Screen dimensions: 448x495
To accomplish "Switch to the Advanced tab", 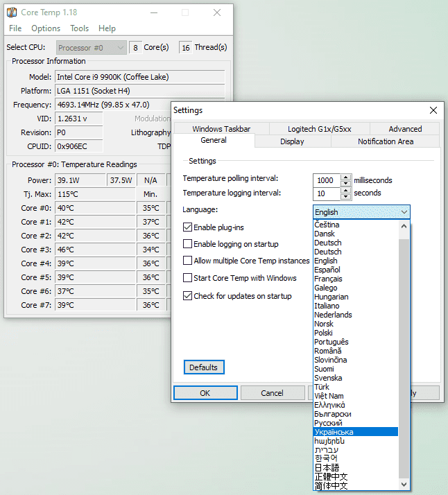I will pyautogui.click(x=405, y=129).
